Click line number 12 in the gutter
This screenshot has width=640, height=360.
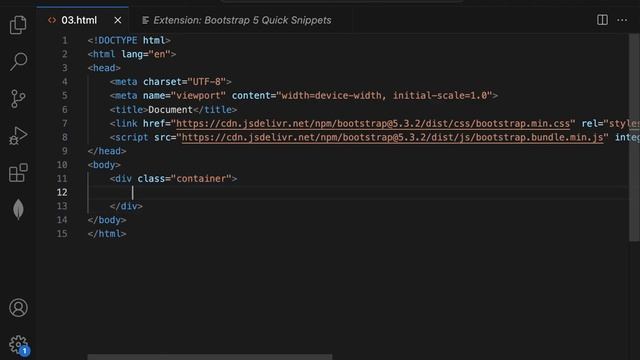[62, 192]
